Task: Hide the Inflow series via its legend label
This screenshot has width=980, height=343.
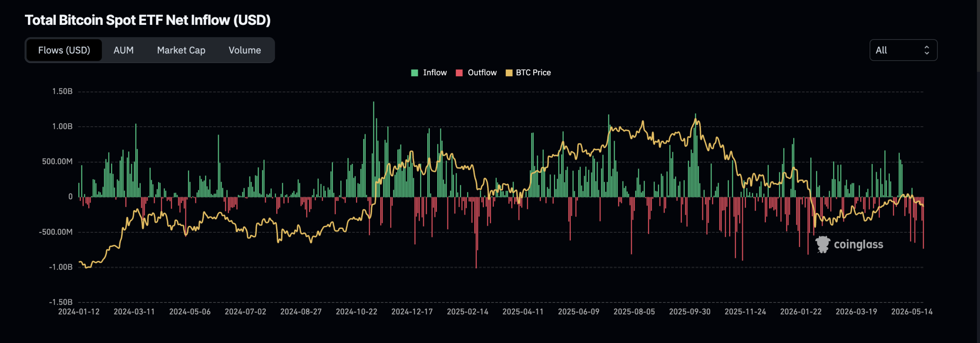Action: (x=435, y=73)
